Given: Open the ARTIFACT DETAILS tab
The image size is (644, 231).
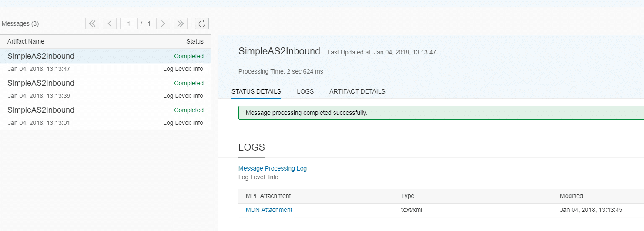Looking at the screenshot, I should pos(357,91).
